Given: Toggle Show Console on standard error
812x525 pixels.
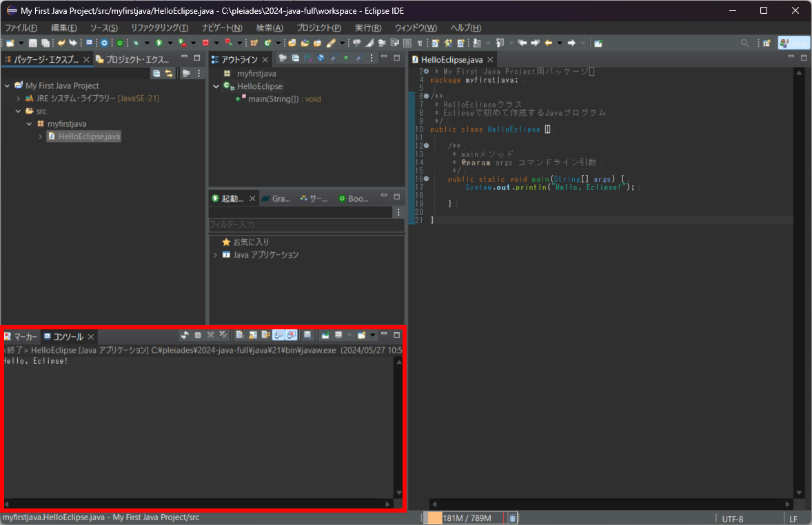Looking at the screenshot, I should pyautogui.click(x=291, y=335).
